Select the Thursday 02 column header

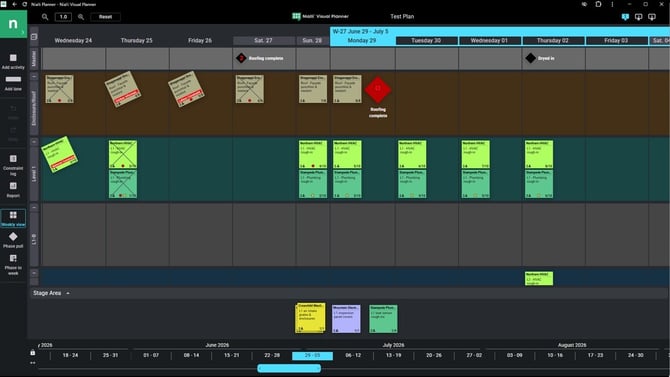[552, 41]
